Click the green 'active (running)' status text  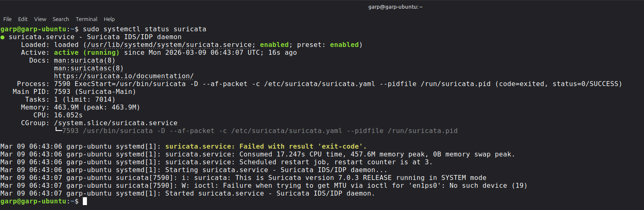tap(87, 53)
